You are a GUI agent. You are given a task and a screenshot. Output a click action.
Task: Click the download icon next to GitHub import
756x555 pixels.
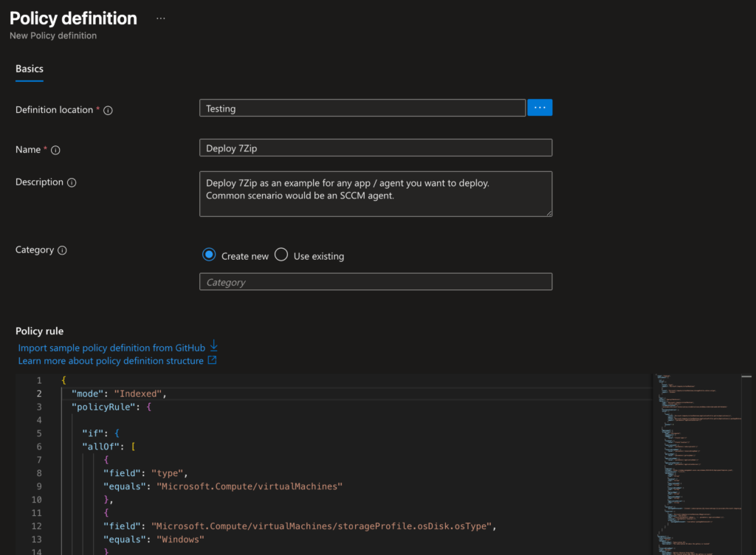click(214, 346)
